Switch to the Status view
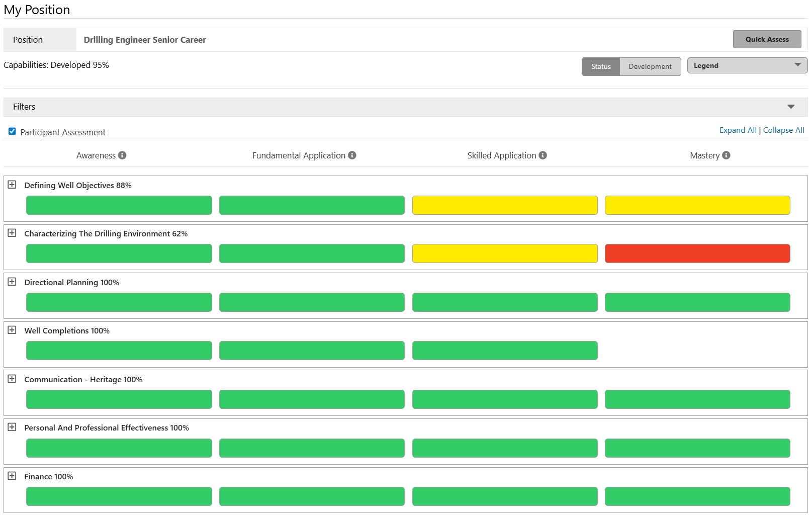812x515 pixels. coord(601,66)
